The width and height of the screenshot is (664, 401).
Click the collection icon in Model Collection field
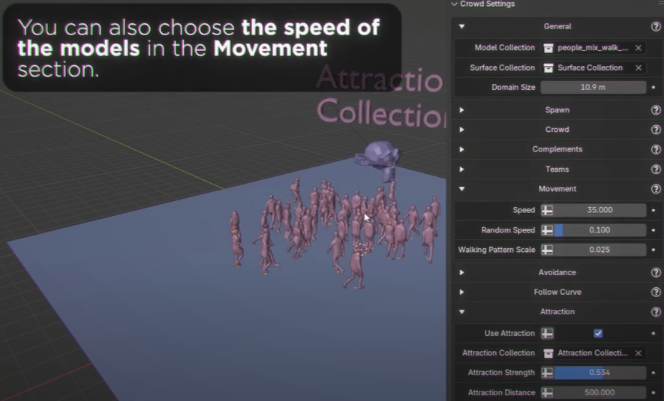coord(549,47)
